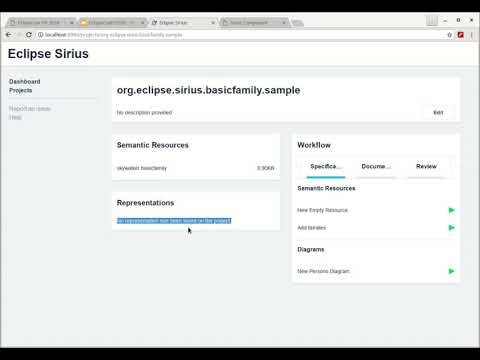This screenshot has width=480, height=360.
Task: Go back with the browser back arrow
Action: point(9,35)
